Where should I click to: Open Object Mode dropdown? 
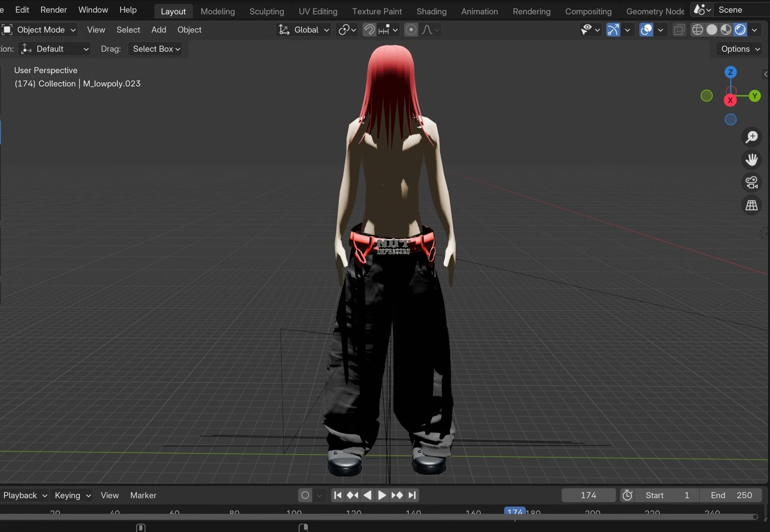click(x=39, y=30)
